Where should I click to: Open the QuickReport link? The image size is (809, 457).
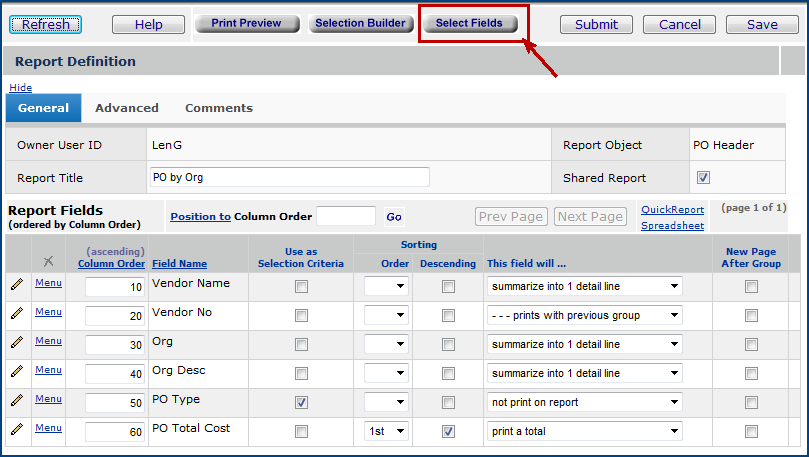[x=672, y=210]
